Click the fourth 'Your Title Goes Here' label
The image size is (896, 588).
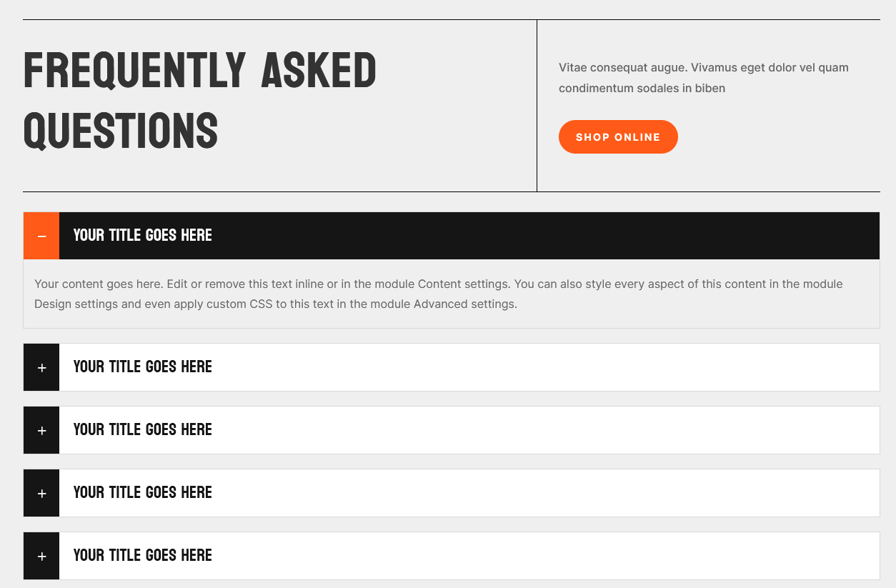[142, 492]
